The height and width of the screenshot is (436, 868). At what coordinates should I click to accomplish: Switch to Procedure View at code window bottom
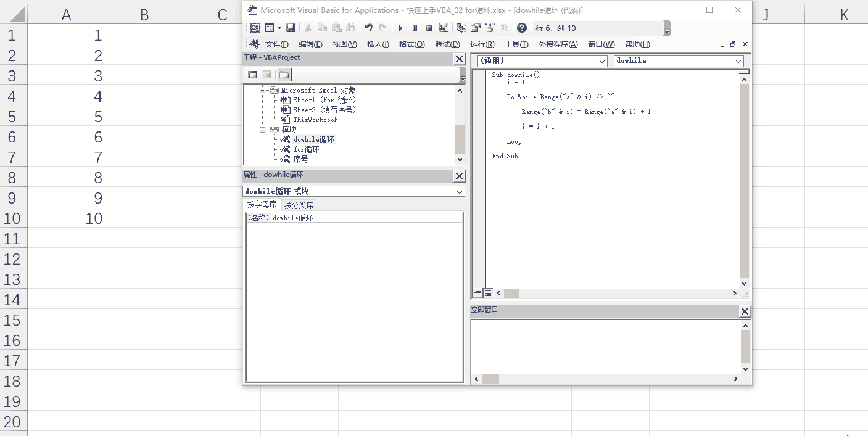[477, 293]
